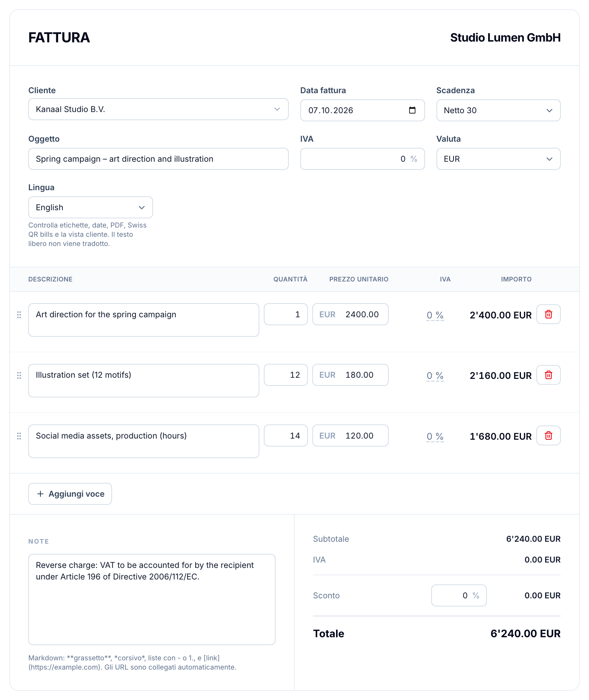
Task: Edit the unit price 120.00
Action: [350, 435]
